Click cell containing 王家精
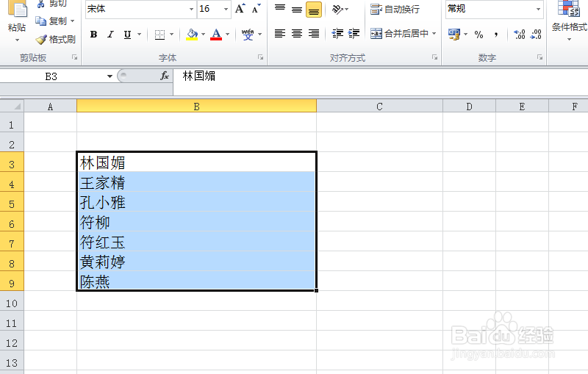The width and height of the screenshot is (588, 374). (x=196, y=182)
